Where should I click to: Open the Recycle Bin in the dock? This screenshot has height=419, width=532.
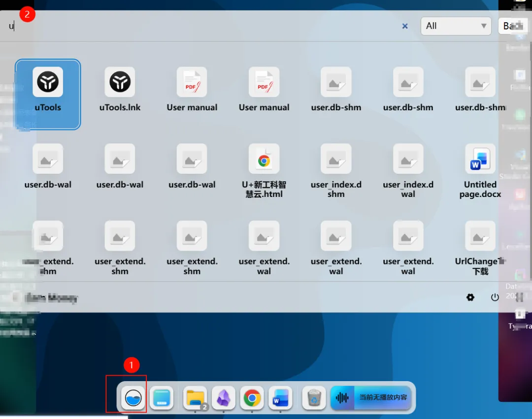click(314, 398)
